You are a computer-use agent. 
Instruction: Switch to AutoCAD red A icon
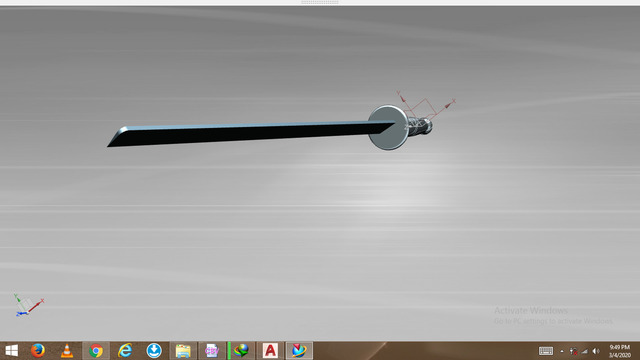[x=270, y=351]
